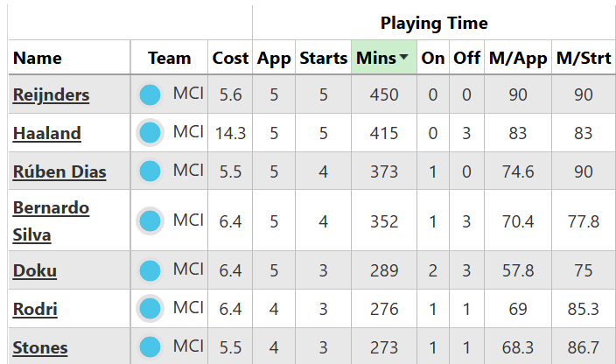Open Bernardo Silva player link
Image resolution: width=616 pixels, height=364 pixels.
click(51, 221)
